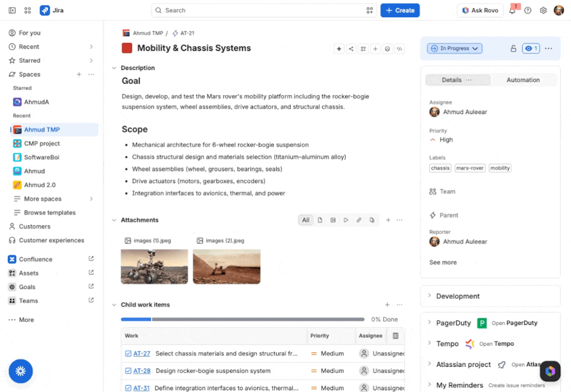The height and width of the screenshot is (392, 571).
Task: Open the Rovo chat floating icon
Action: tap(550, 371)
